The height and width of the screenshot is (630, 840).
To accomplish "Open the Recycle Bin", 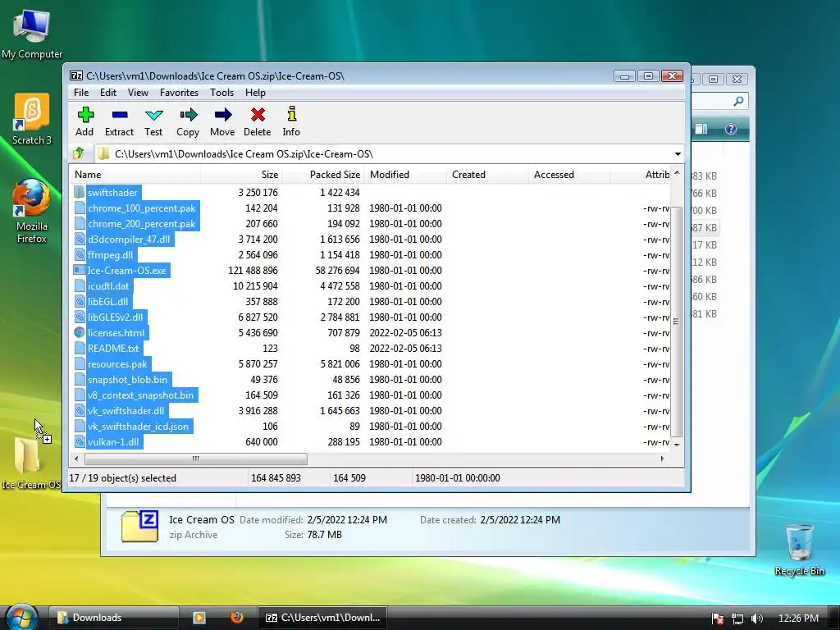I will coord(799,549).
